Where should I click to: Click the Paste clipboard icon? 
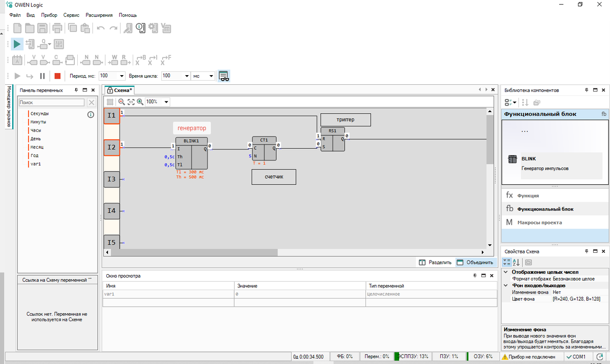85,28
